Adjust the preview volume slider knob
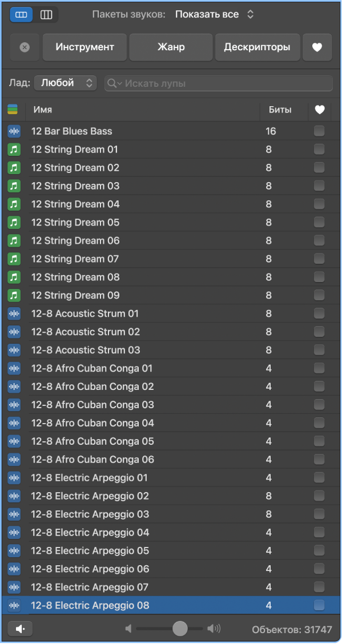The width and height of the screenshot is (342, 644). (x=180, y=629)
